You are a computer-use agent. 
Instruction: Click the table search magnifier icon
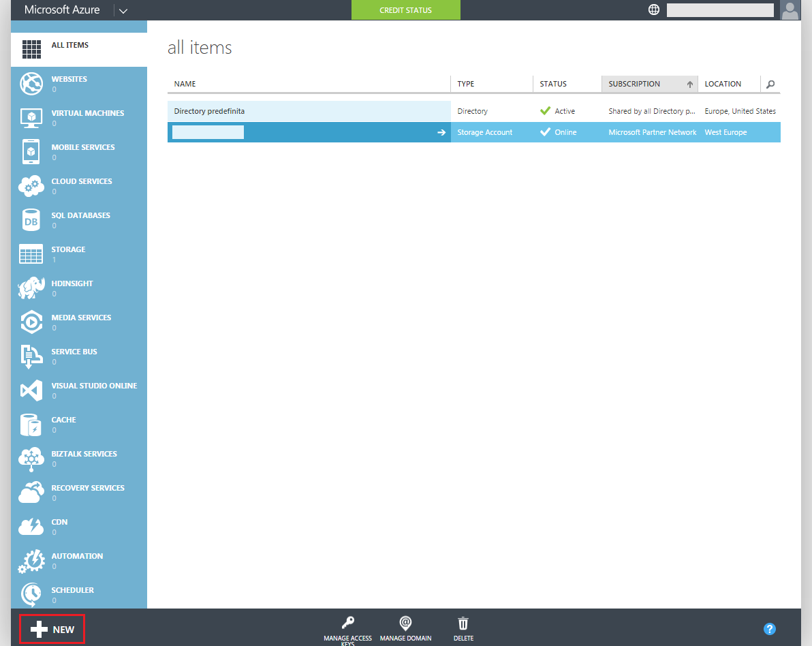(770, 84)
